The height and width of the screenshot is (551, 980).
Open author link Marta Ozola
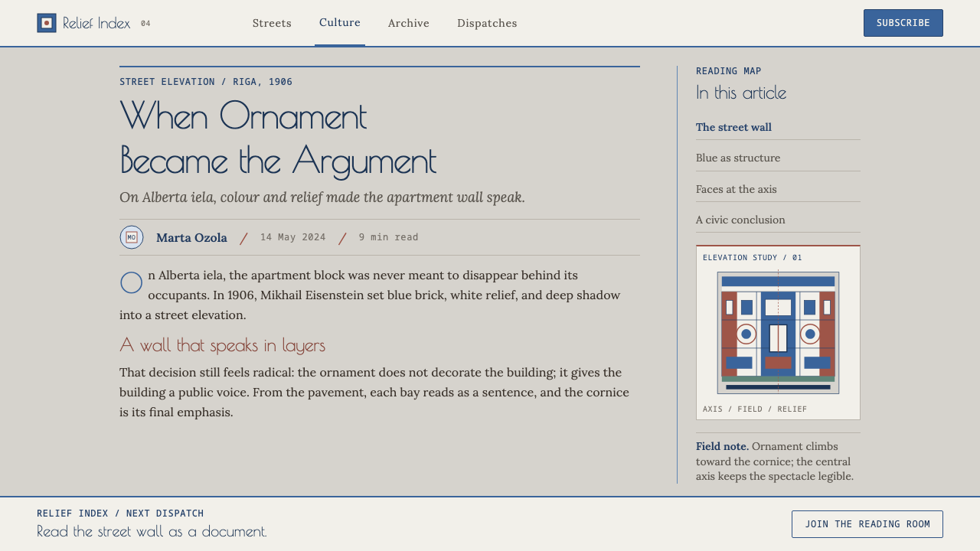point(191,237)
